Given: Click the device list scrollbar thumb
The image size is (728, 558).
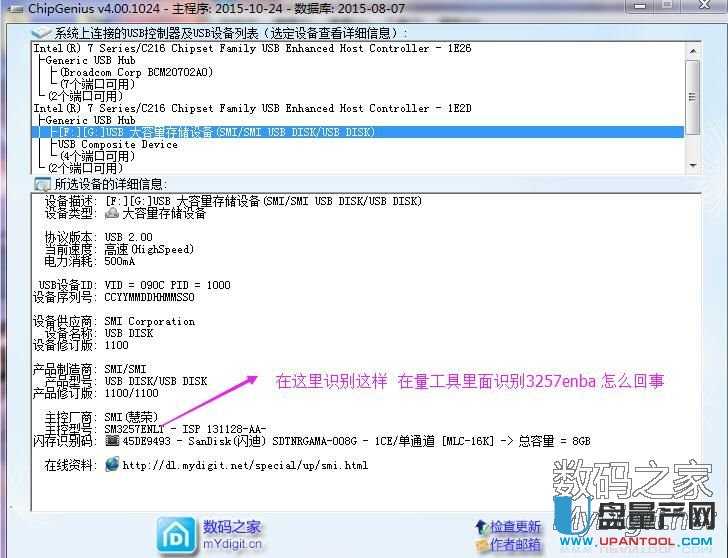Looking at the screenshot, I should [x=693, y=97].
